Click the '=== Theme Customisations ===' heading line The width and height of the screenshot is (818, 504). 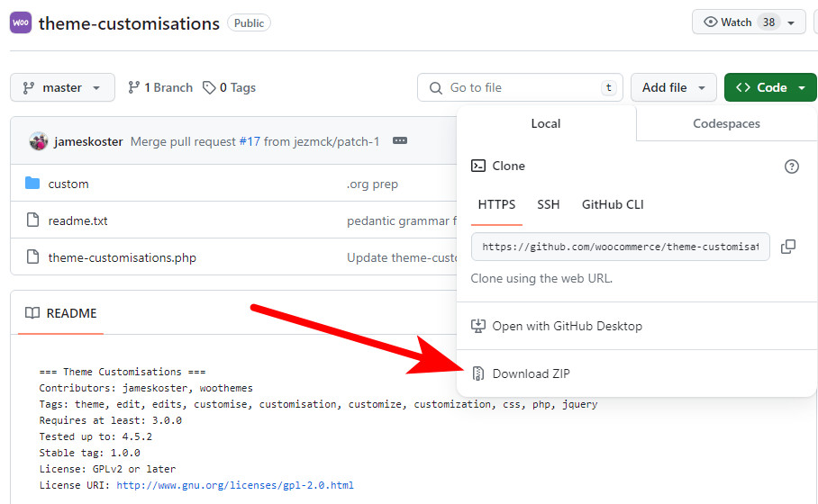click(123, 372)
